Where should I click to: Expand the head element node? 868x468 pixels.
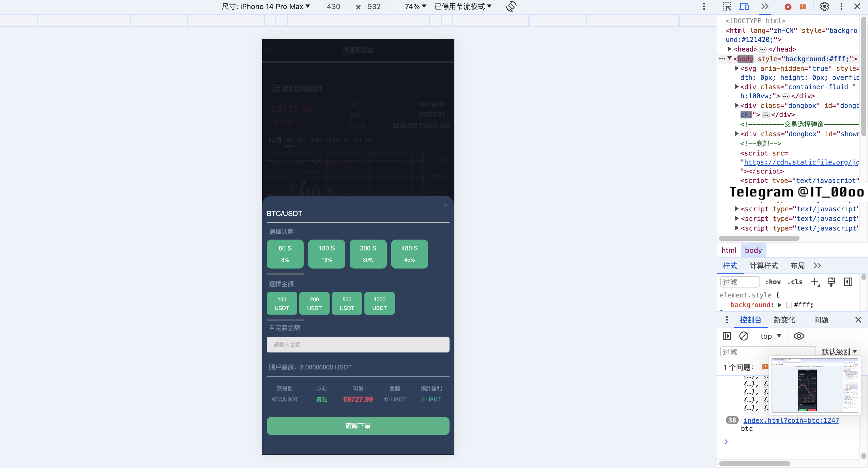[729, 49]
